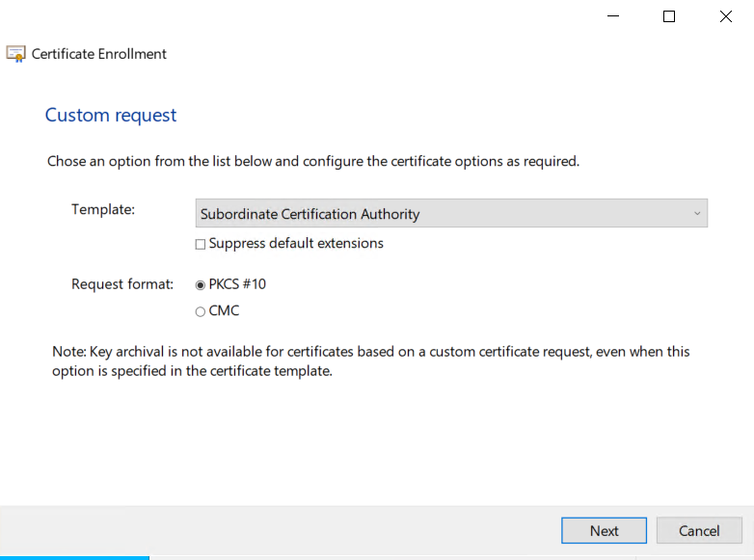Enable Suppress default extensions checkbox
Image resolution: width=754 pixels, height=560 pixels.
[201, 244]
